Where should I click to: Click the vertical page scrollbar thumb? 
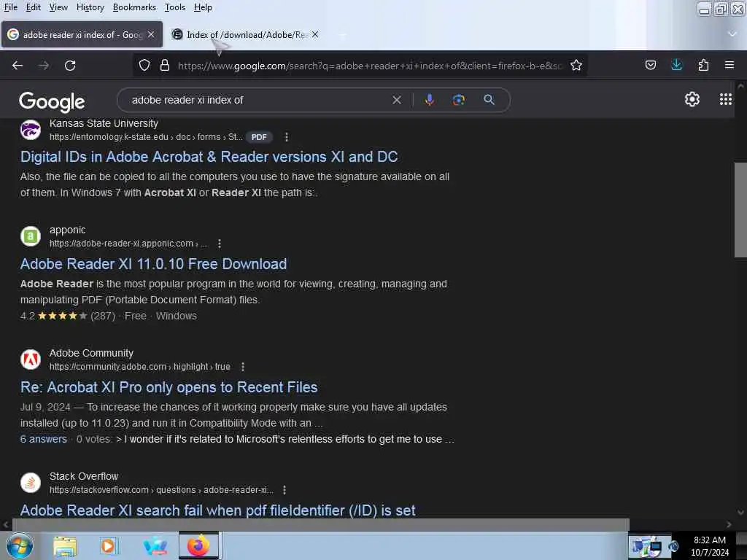[740, 209]
